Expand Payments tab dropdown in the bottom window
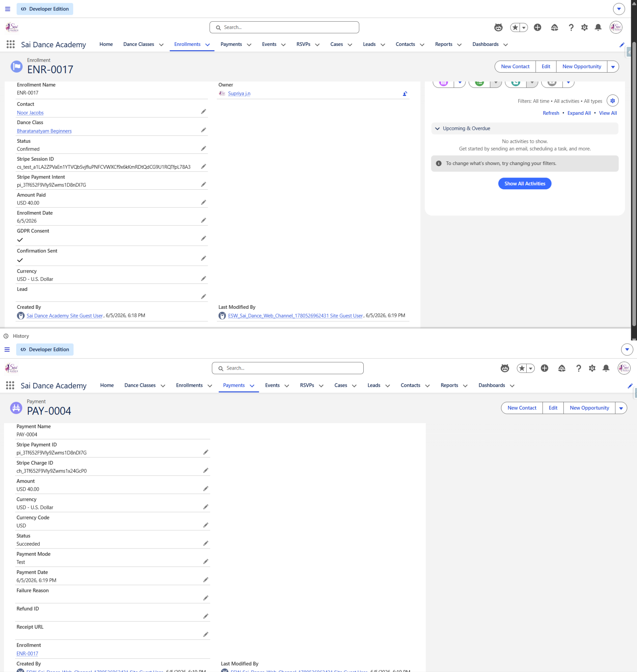The height and width of the screenshot is (672, 637). (x=252, y=385)
